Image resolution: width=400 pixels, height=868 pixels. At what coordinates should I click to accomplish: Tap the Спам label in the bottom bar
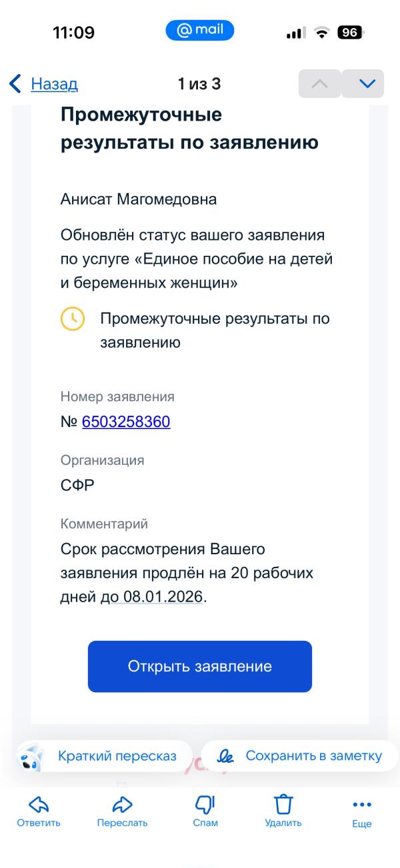tap(207, 823)
